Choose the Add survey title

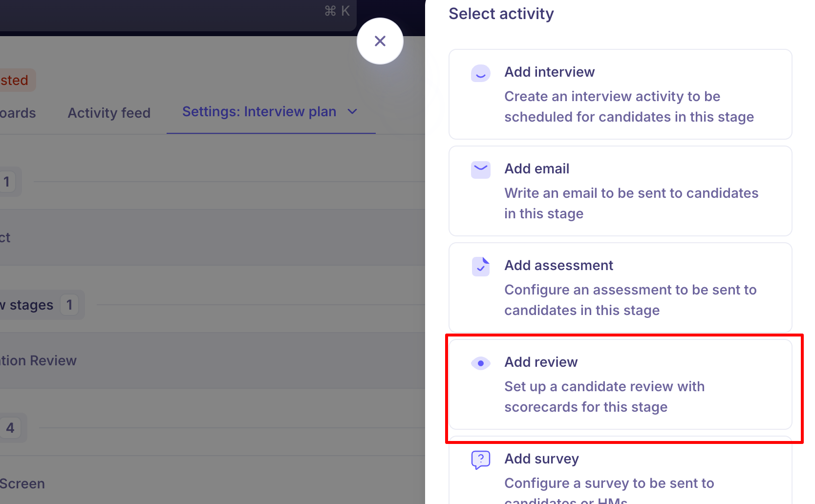pyautogui.click(x=541, y=459)
